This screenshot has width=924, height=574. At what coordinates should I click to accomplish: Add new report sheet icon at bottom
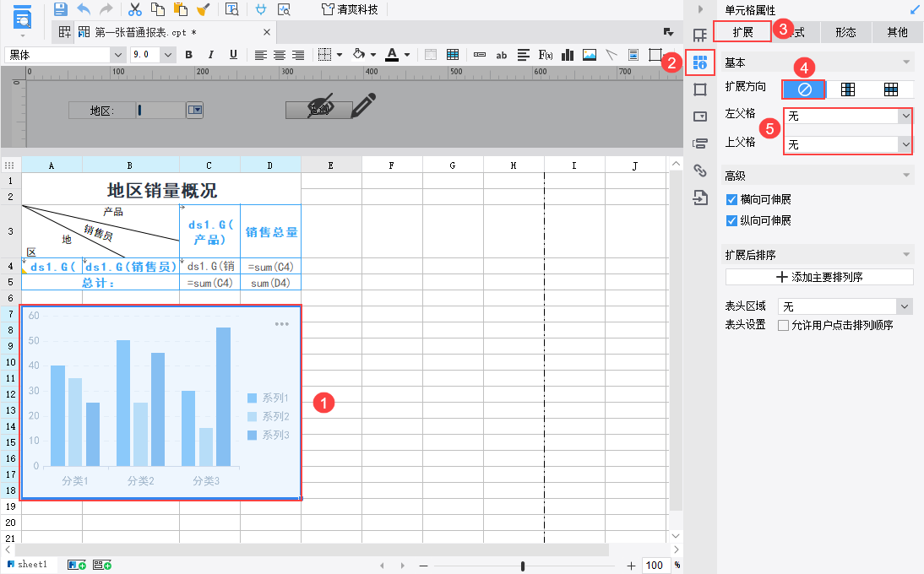pyautogui.click(x=77, y=566)
